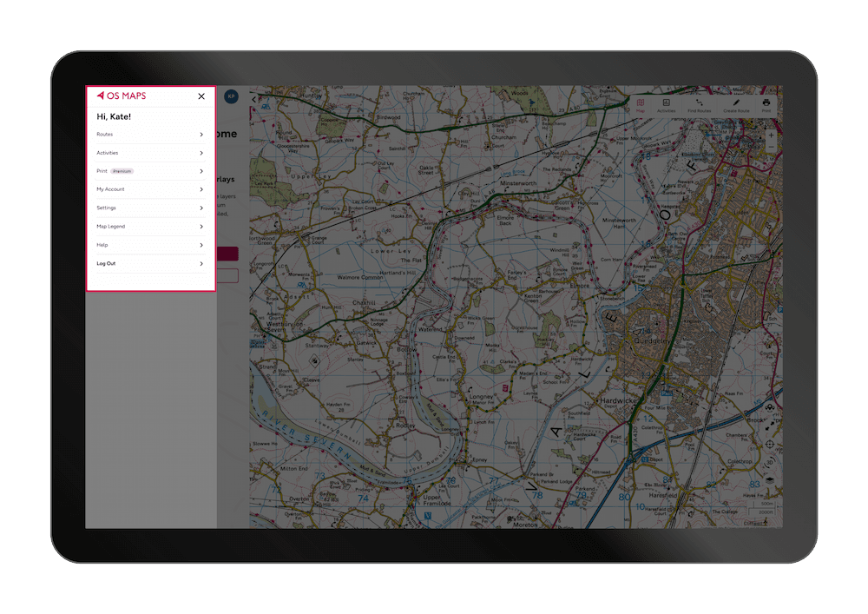Expand the Routes menu entry

coord(149,135)
